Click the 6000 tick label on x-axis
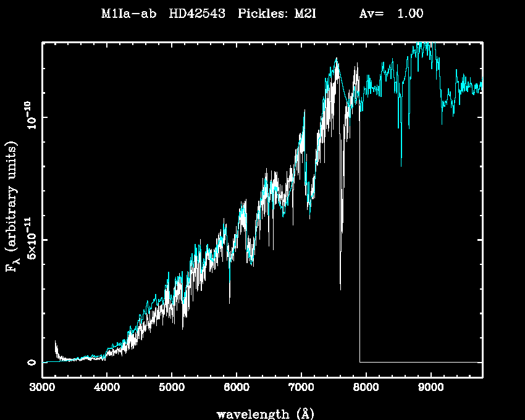The image size is (525, 420). [236, 388]
